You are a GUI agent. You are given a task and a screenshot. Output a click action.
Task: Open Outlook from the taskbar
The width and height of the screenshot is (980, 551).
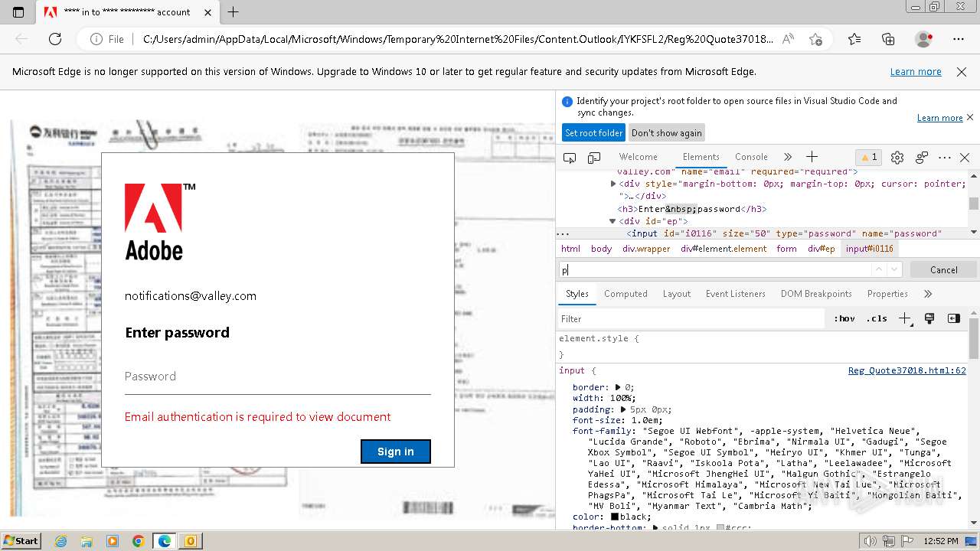pos(190,541)
